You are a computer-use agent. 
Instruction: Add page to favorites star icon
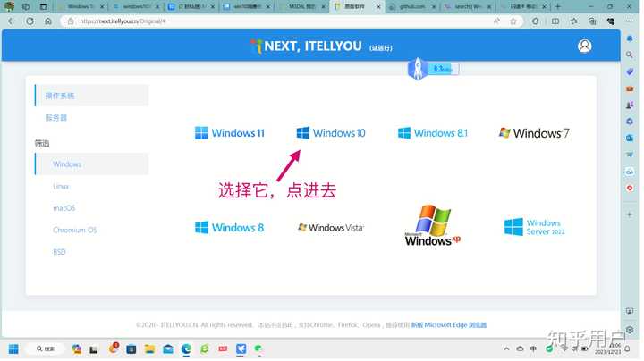pyautogui.click(x=513, y=21)
